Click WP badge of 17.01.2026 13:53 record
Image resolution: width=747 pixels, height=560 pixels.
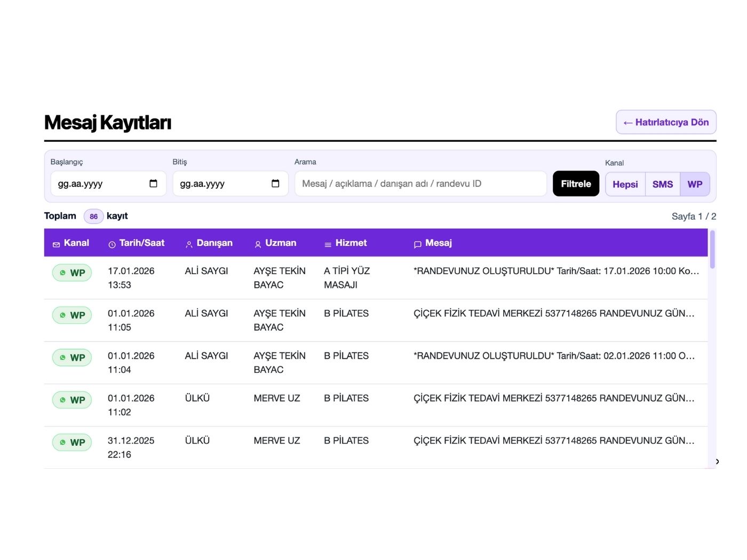coord(72,273)
